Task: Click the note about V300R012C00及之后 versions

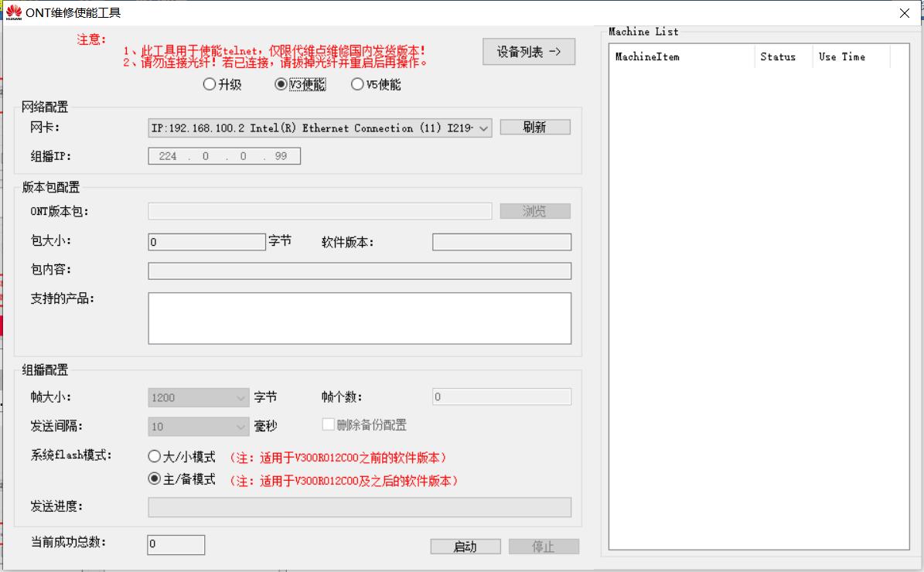Action: 344,482
